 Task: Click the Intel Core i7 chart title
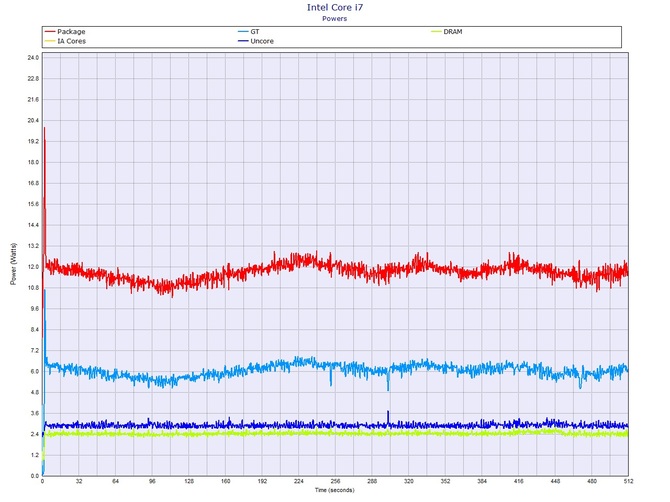pyautogui.click(x=335, y=7)
